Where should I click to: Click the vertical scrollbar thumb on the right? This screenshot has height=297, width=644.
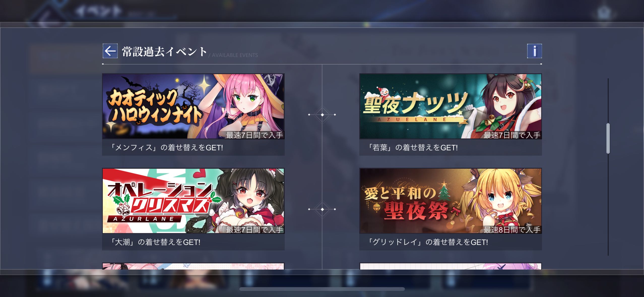(608, 138)
